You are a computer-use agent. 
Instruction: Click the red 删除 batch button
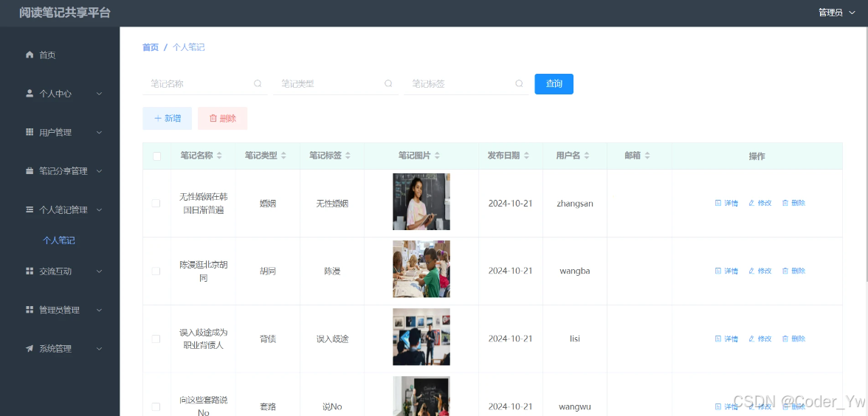[223, 118]
